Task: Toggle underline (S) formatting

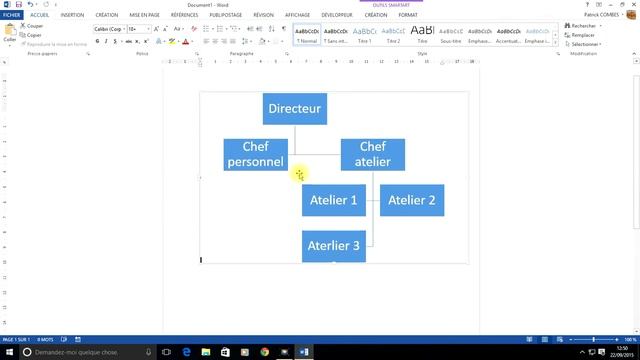Action: click(115, 41)
